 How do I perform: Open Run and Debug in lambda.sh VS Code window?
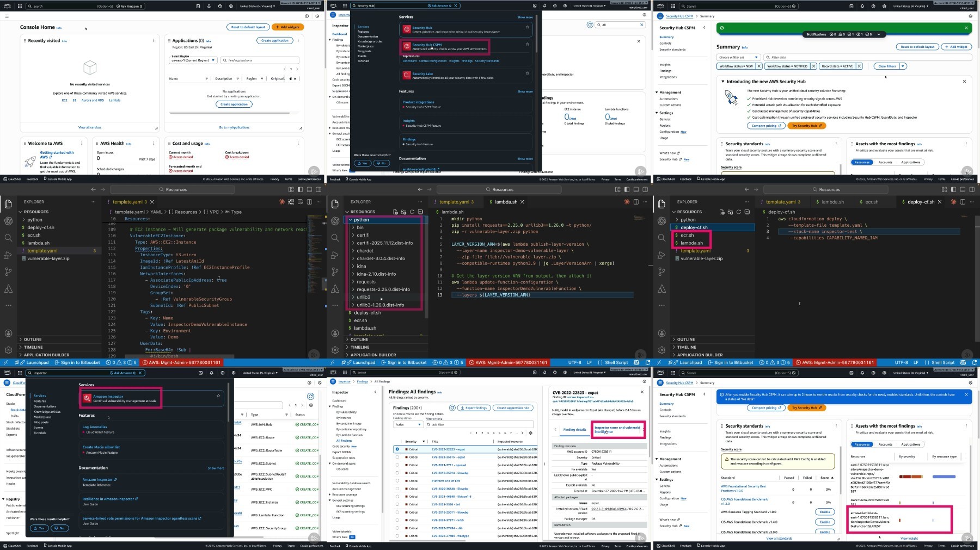click(335, 255)
